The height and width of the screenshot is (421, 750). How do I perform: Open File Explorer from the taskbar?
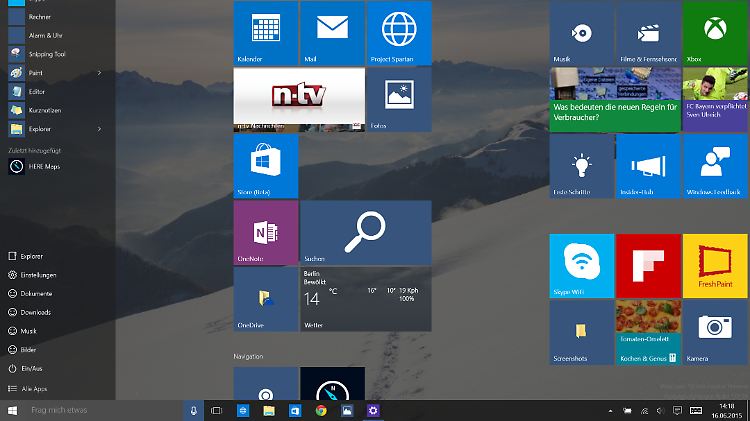click(x=269, y=410)
